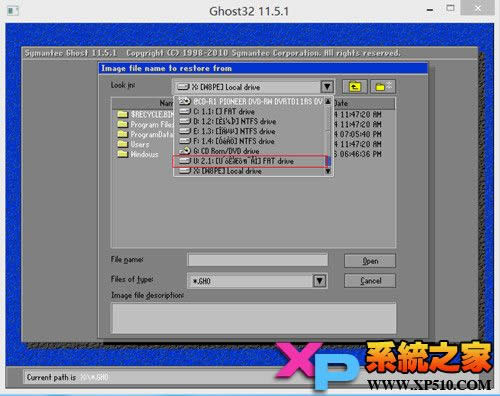Image resolution: width=500 pixels, height=396 pixels.
Task: Click the Date column header
Action: point(364,103)
